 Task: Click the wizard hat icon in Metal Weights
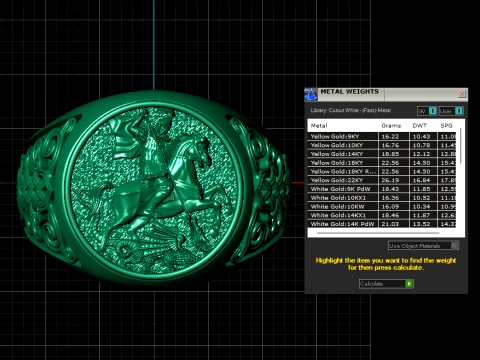click(310, 94)
